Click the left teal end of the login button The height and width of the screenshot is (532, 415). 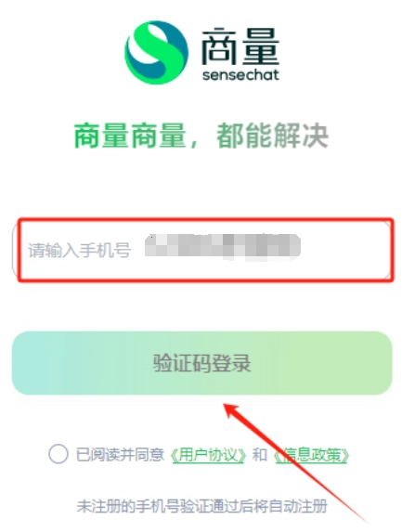[x=37, y=363]
